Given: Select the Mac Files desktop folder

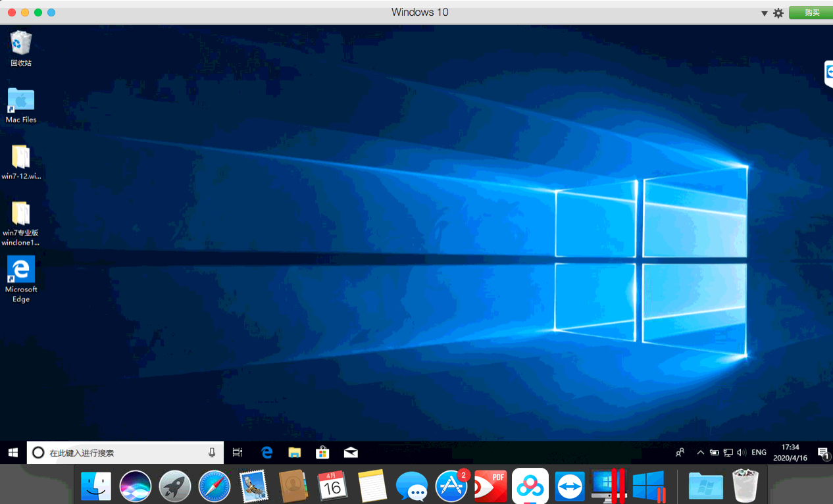Looking at the screenshot, I should pyautogui.click(x=21, y=105).
